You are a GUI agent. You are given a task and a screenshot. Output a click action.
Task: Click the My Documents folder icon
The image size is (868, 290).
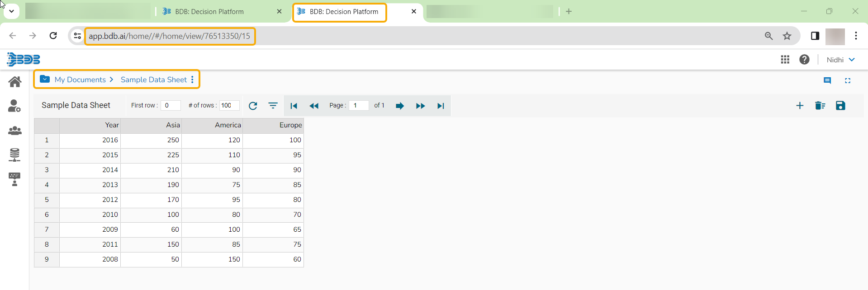click(x=45, y=79)
